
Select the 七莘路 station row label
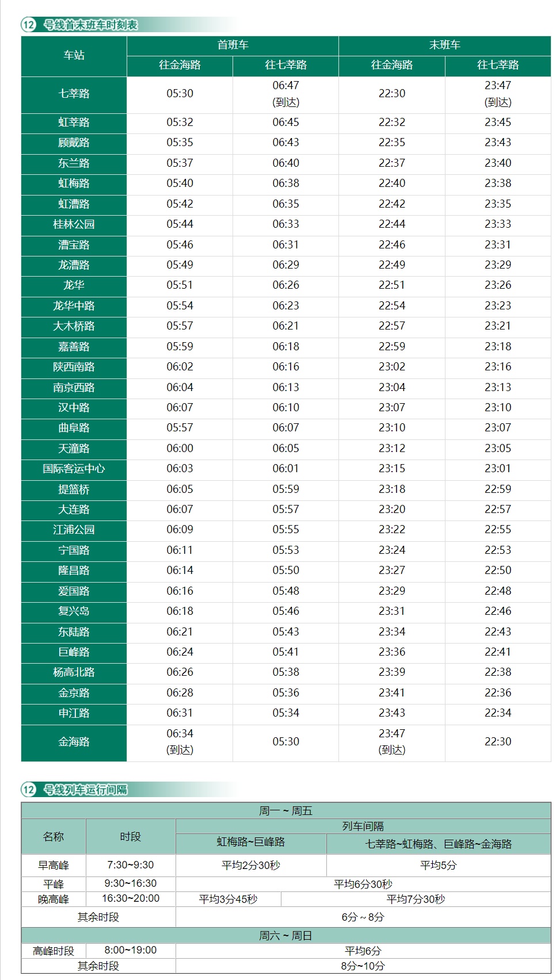74,94
